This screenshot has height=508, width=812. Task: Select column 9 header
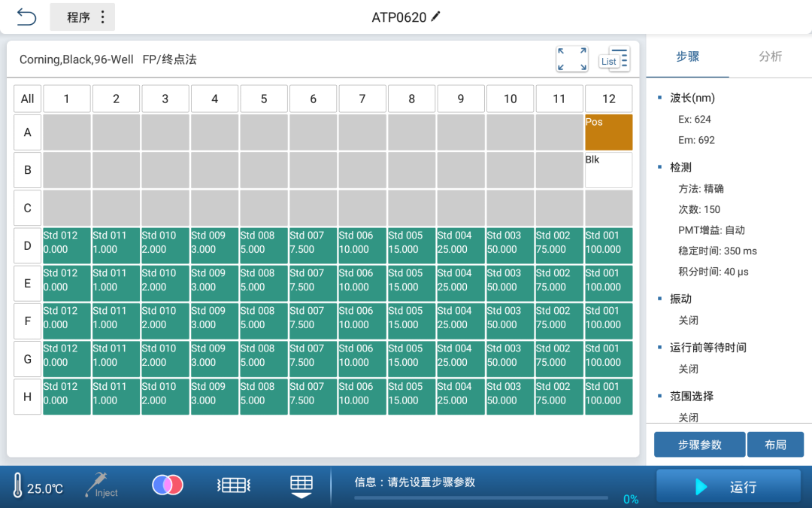[x=461, y=99]
